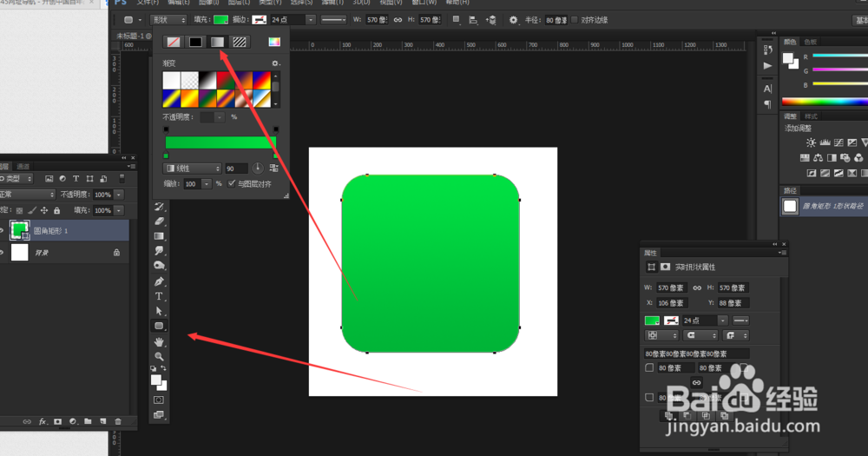Open the color picker rainbow button

tap(274, 42)
